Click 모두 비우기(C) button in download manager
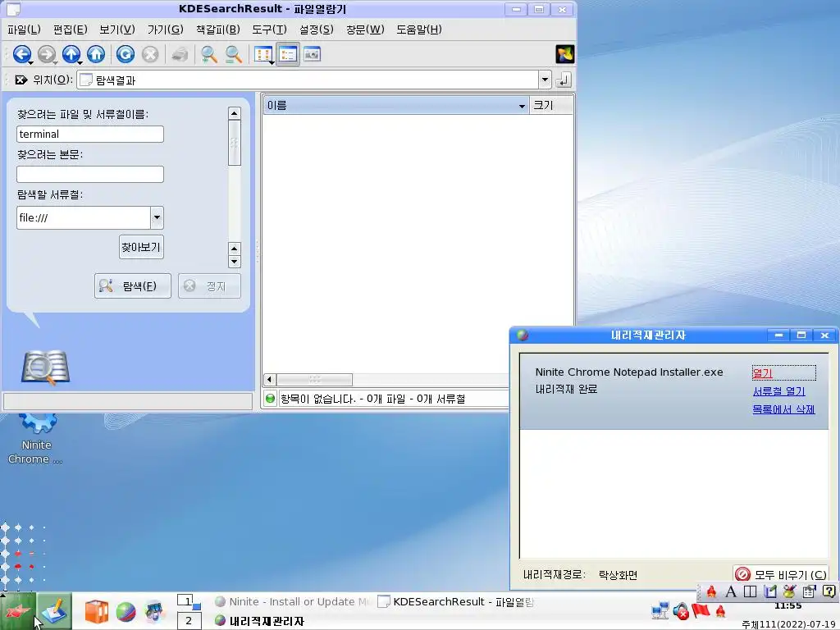 click(780, 574)
